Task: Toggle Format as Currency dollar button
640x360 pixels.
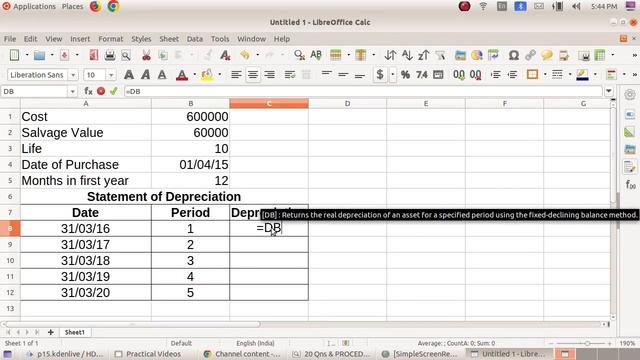Action: [380, 75]
